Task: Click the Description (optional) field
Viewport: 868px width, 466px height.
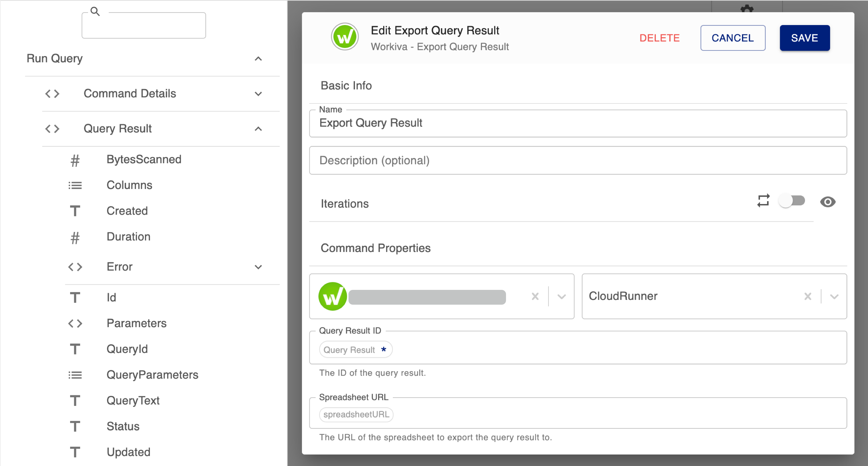Action: pyautogui.click(x=578, y=160)
